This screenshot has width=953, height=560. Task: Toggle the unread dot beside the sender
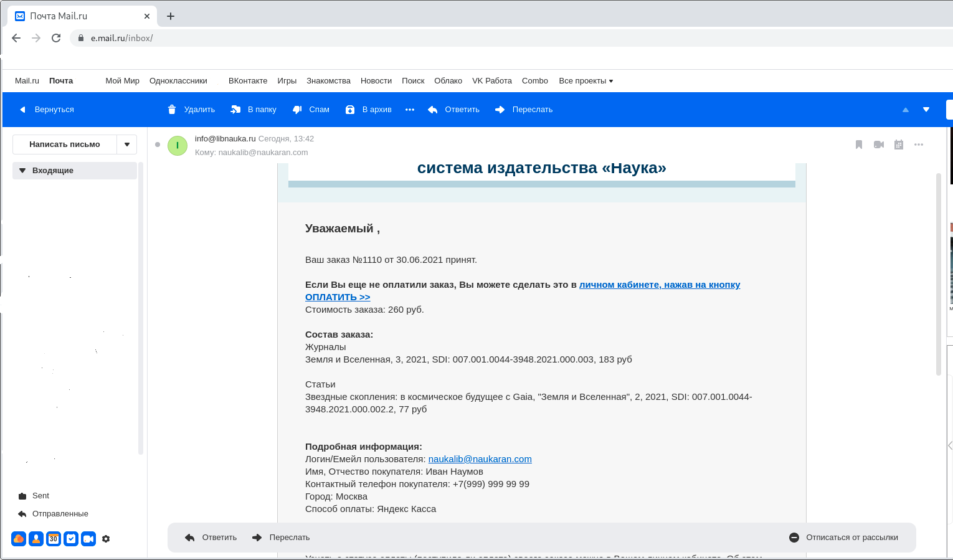coord(158,145)
